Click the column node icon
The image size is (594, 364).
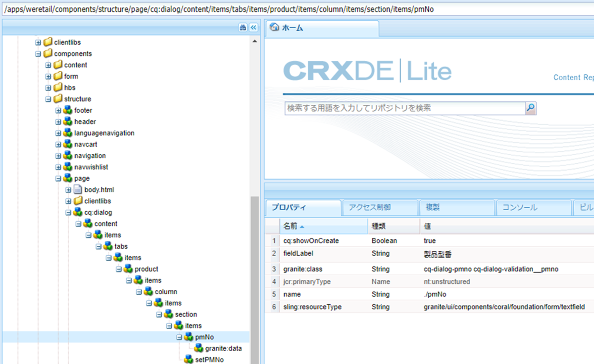click(x=148, y=292)
